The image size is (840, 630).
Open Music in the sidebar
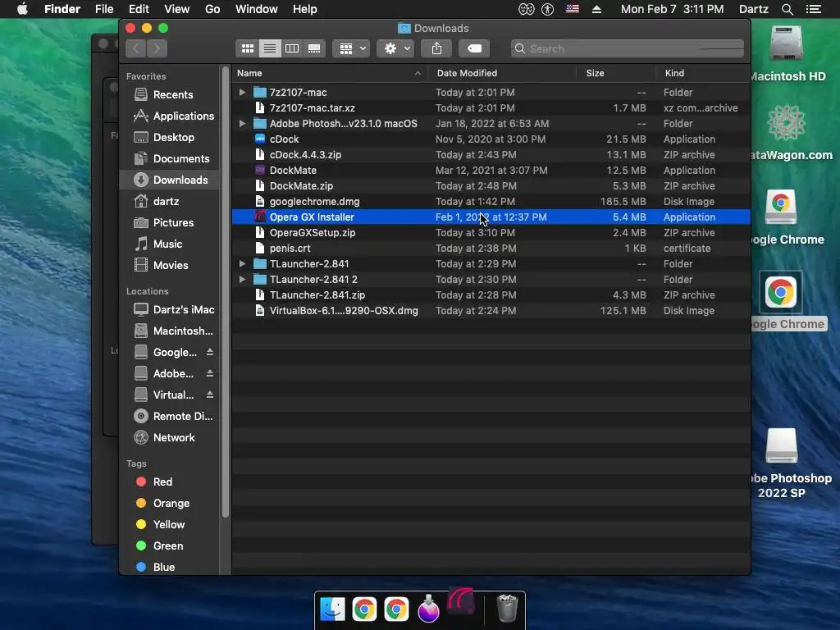[x=171, y=244]
